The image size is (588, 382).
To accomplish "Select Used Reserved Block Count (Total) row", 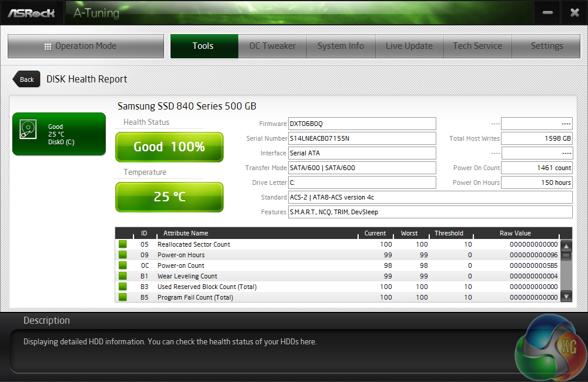I will coord(338,287).
